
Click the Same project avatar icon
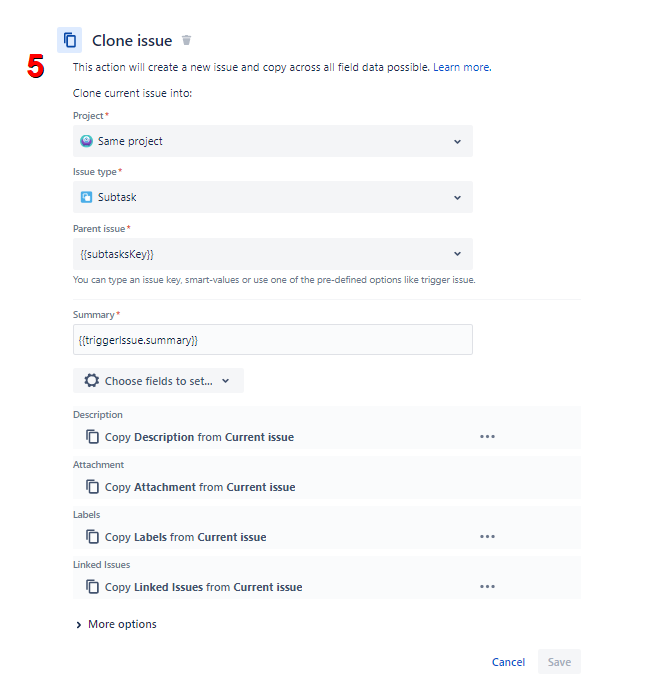(86, 141)
